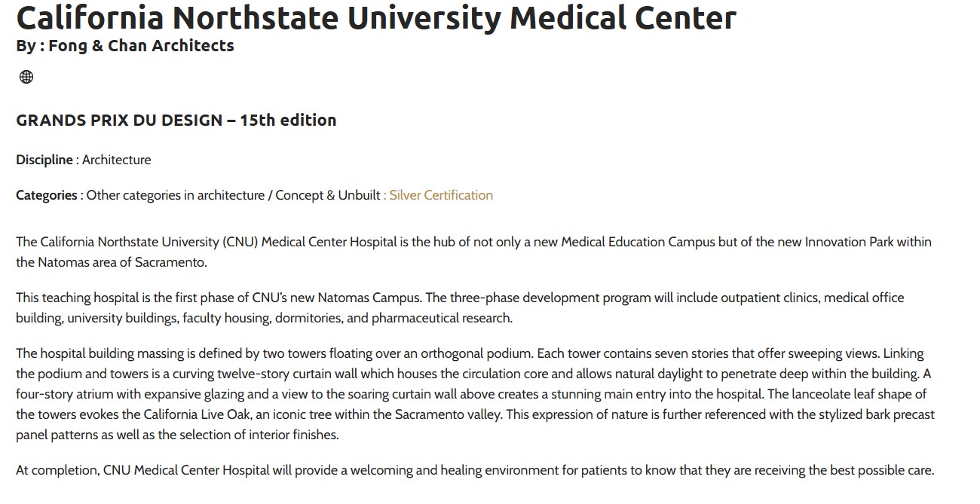Select the Architecture discipline value
The image size is (980, 504).
pos(117,160)
